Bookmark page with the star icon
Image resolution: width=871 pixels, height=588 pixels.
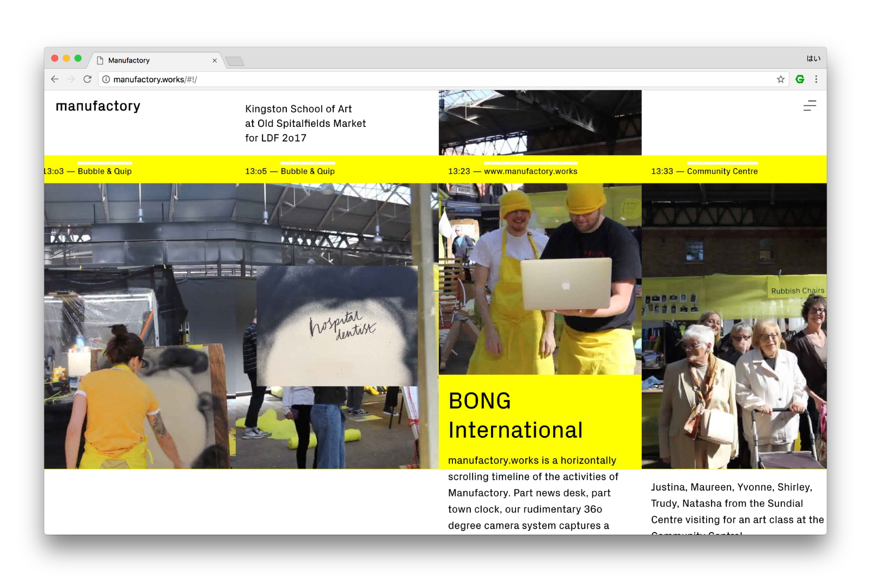[781, 79]
